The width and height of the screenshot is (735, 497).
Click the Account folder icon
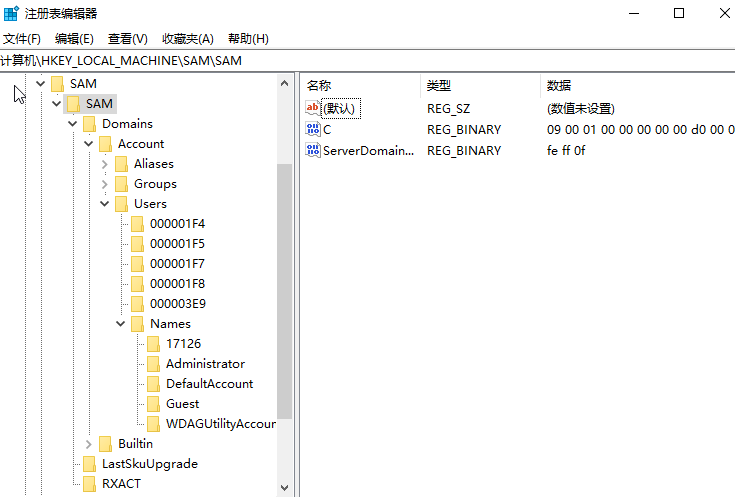[x=105, y=144]
